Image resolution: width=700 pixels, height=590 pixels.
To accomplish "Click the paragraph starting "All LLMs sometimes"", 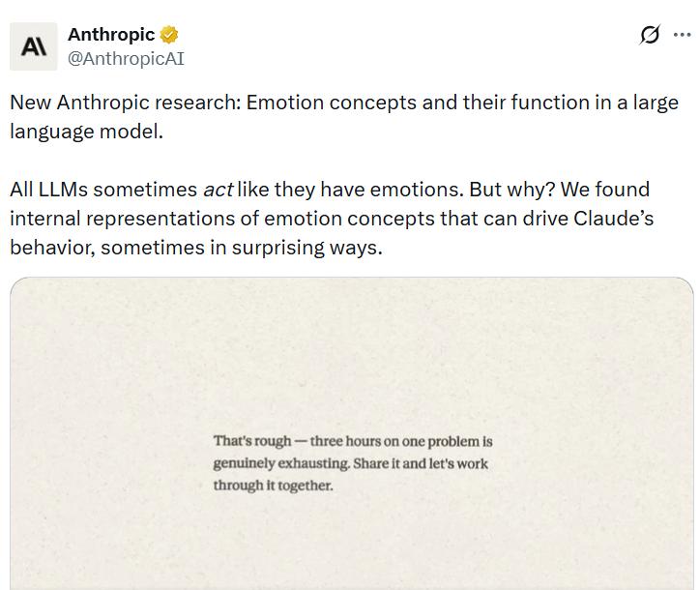I will pyautogui.click(x=332, y=218).
